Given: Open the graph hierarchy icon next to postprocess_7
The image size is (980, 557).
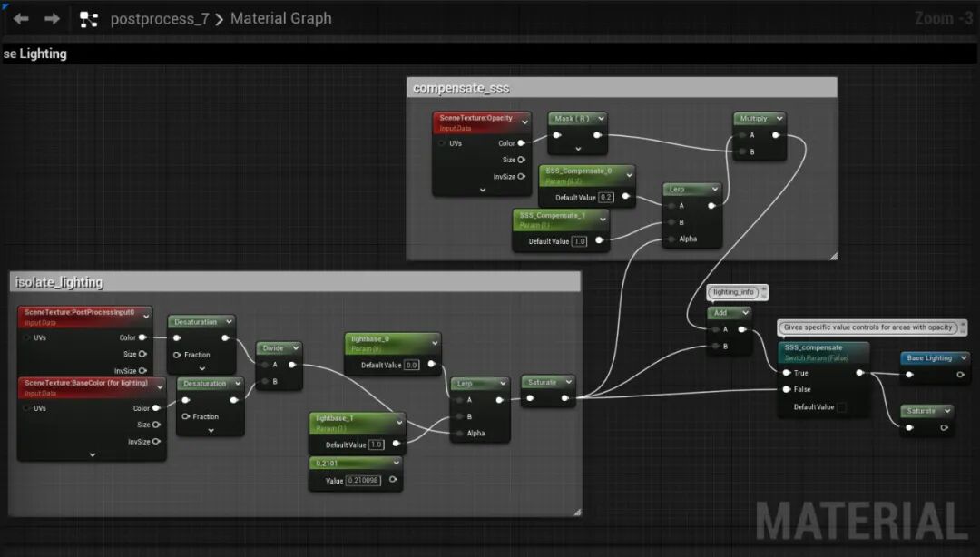Looking at the screenshot, I should coord(88,19).
